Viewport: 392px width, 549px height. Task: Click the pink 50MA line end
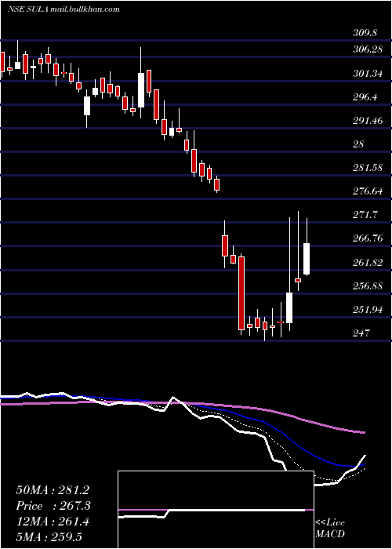coord(364,432)
